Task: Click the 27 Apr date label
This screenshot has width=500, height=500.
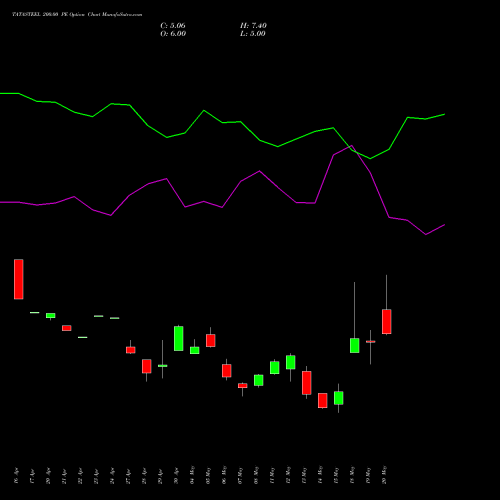Action: point(129,476)
